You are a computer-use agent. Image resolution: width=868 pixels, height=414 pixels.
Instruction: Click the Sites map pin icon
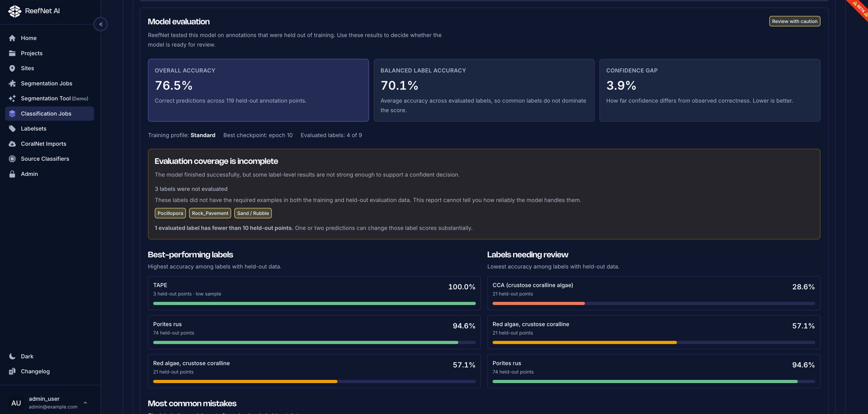click(x=12, y=68)
